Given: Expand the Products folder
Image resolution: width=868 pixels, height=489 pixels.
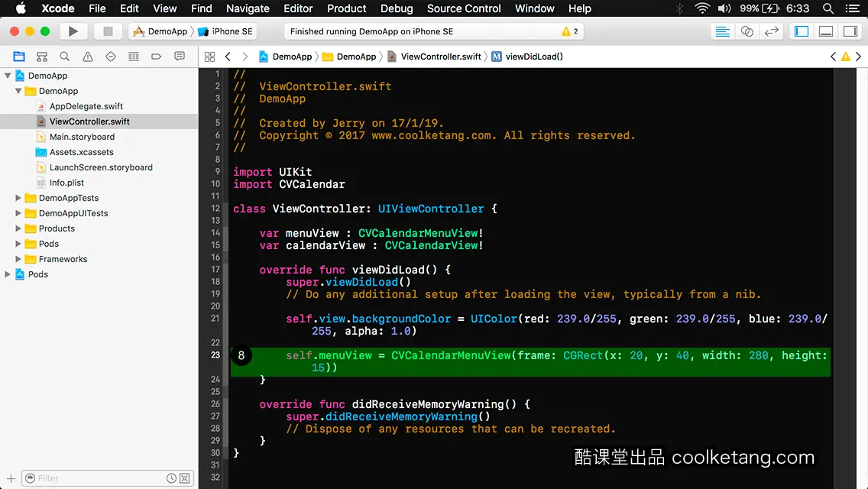Looking at the screenshot, I should tap(18, 228).
